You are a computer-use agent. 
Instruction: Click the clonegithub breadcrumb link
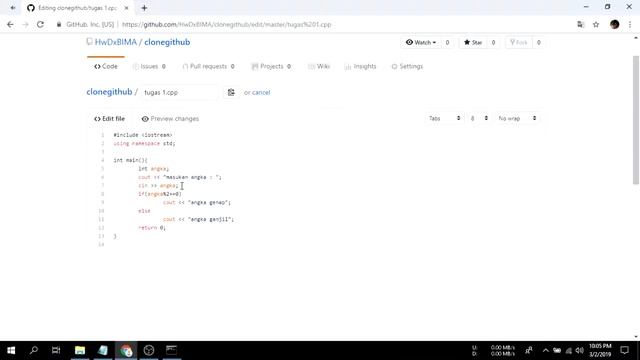click(x=109, y=92)
